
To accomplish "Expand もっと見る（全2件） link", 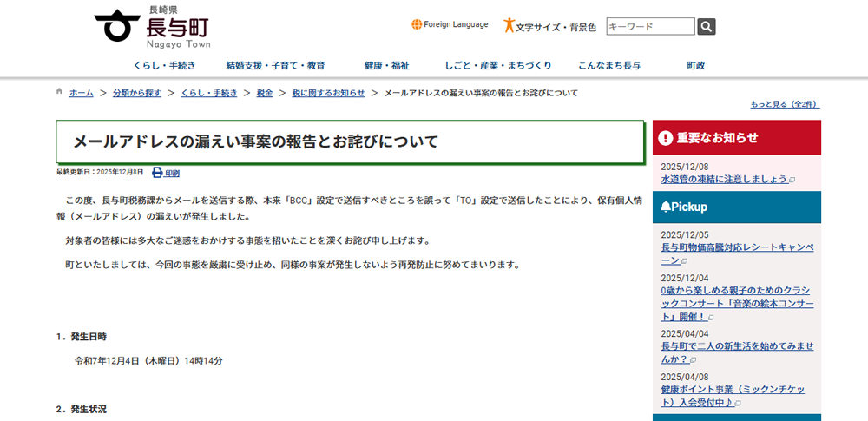I will 784,104.
